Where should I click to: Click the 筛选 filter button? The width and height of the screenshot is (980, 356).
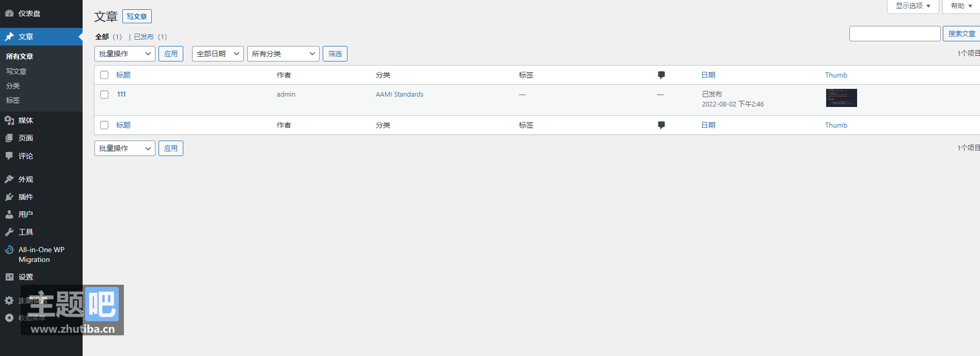(335, 54)
